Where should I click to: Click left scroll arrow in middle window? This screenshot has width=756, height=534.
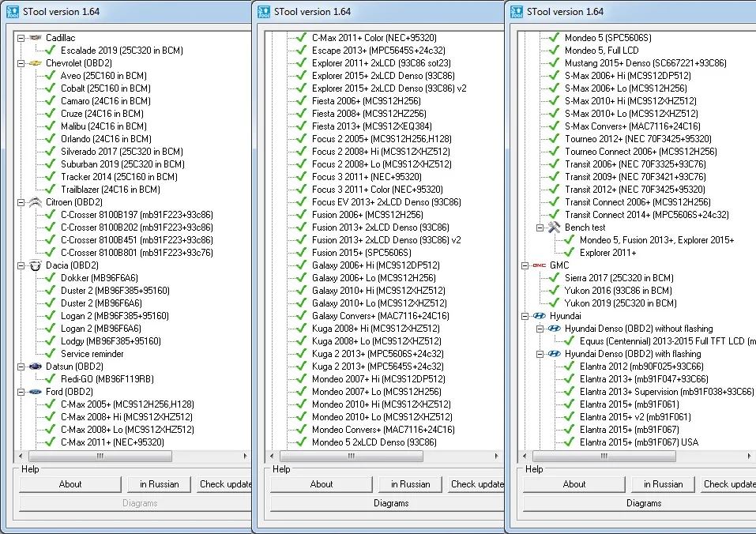(x=272, y=456)
